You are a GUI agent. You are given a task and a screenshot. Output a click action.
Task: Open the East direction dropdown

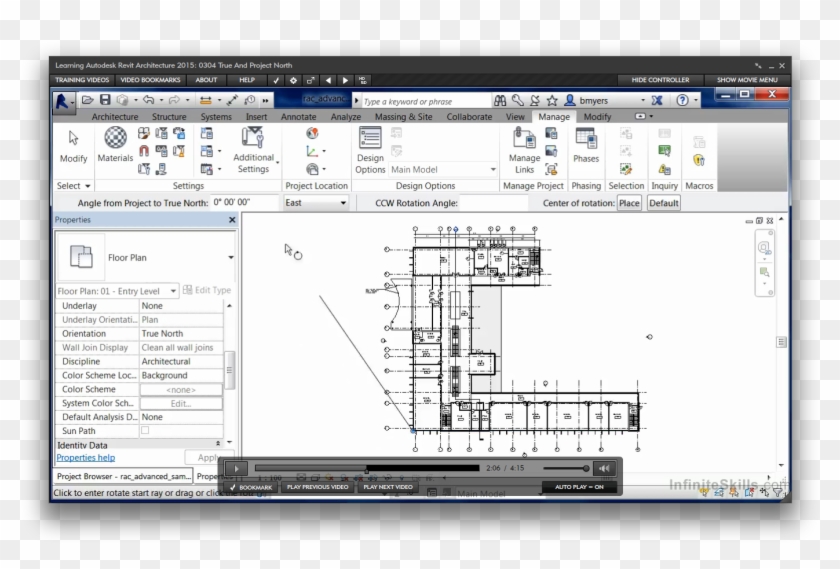[315, 203]
